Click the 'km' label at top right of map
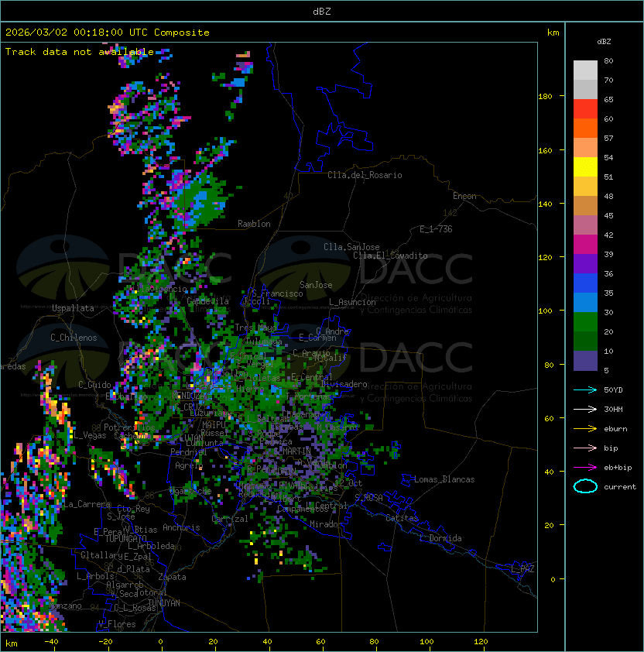This screenshot has height=652, width=644. coord(553,33)
